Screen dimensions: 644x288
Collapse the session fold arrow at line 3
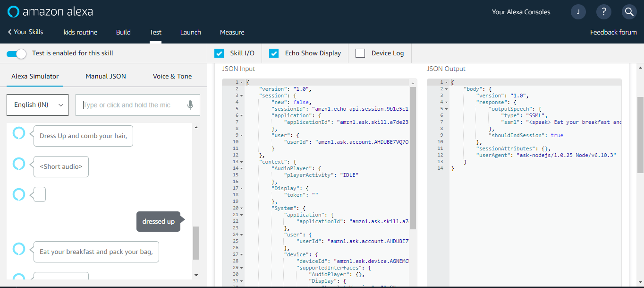(242, 96)
